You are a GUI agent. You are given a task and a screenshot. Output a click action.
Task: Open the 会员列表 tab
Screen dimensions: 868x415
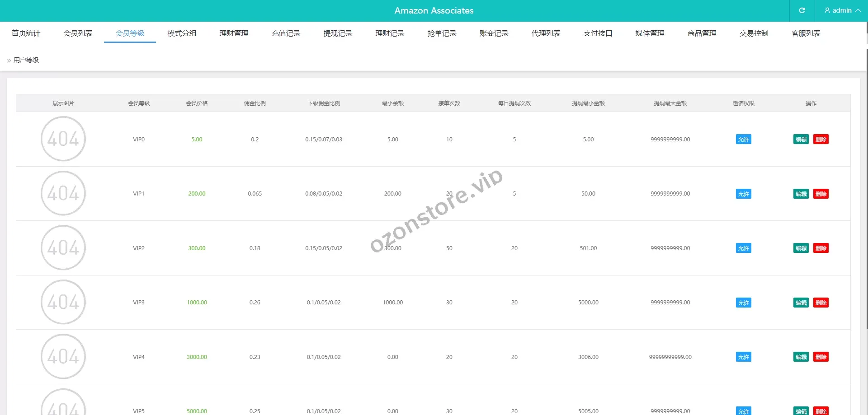[78, 33]
